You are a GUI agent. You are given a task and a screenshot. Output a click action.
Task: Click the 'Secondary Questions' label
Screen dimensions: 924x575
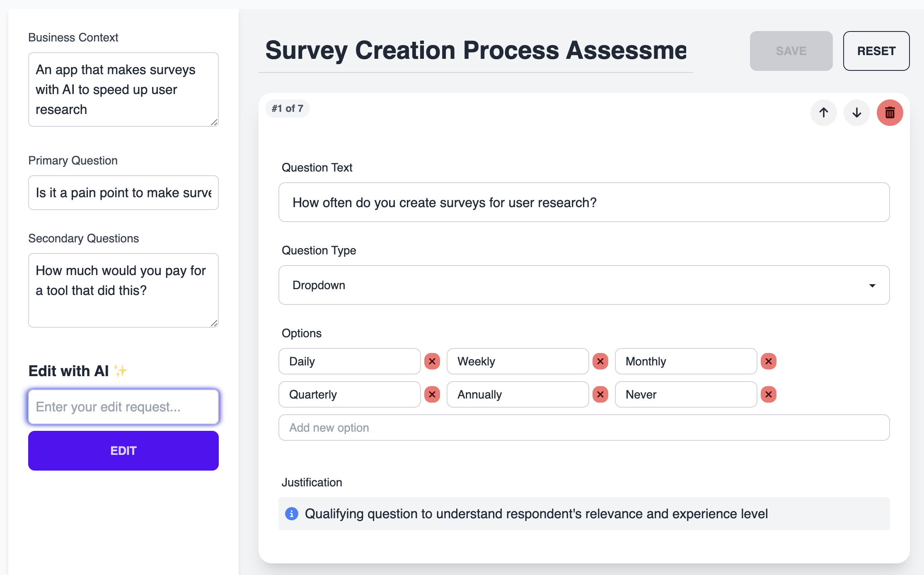point(84,238)
